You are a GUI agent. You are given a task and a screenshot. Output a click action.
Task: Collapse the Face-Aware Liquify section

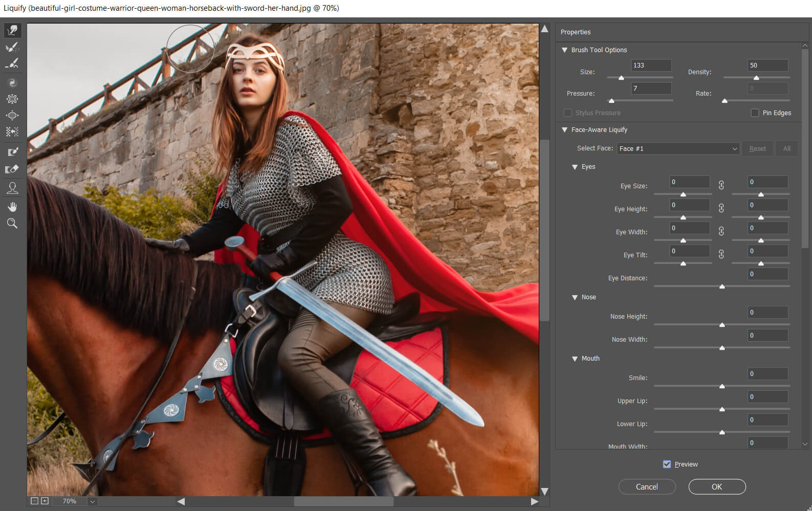click(x=564, y=130)
